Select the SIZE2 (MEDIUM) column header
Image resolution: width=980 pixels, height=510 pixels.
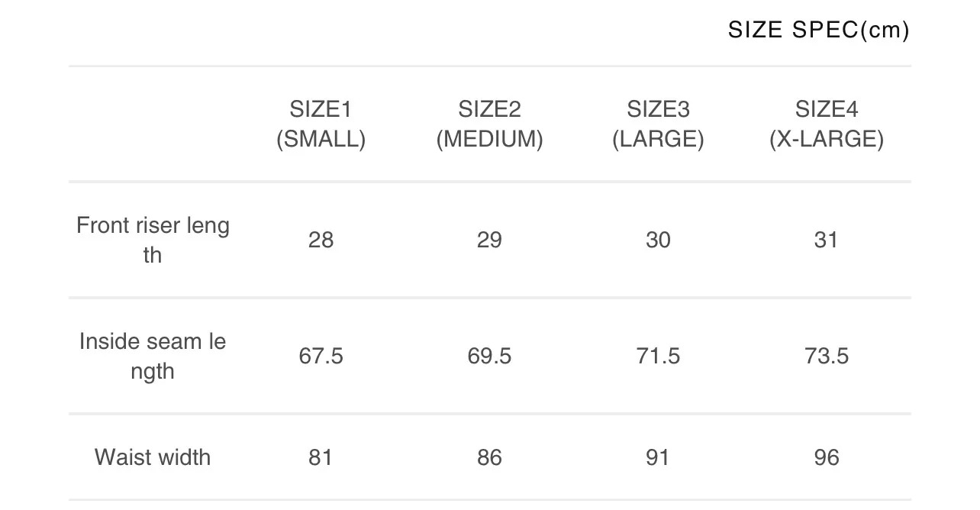489,124
